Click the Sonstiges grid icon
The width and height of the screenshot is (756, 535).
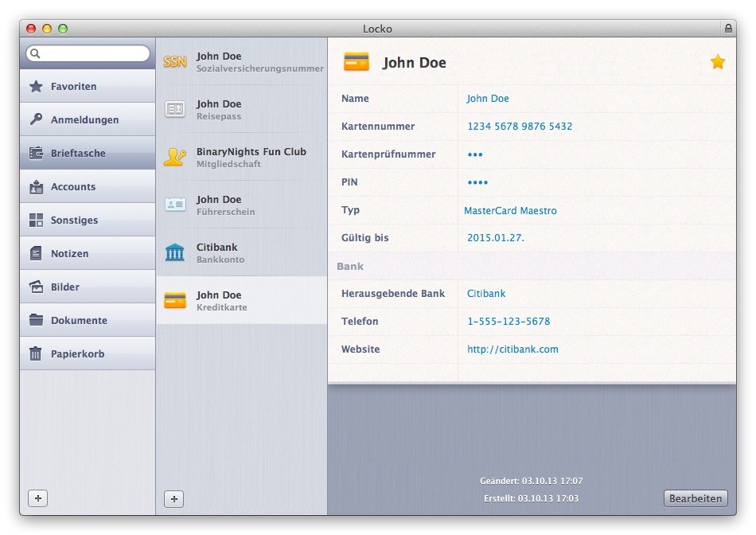click(x=36, y=220)
